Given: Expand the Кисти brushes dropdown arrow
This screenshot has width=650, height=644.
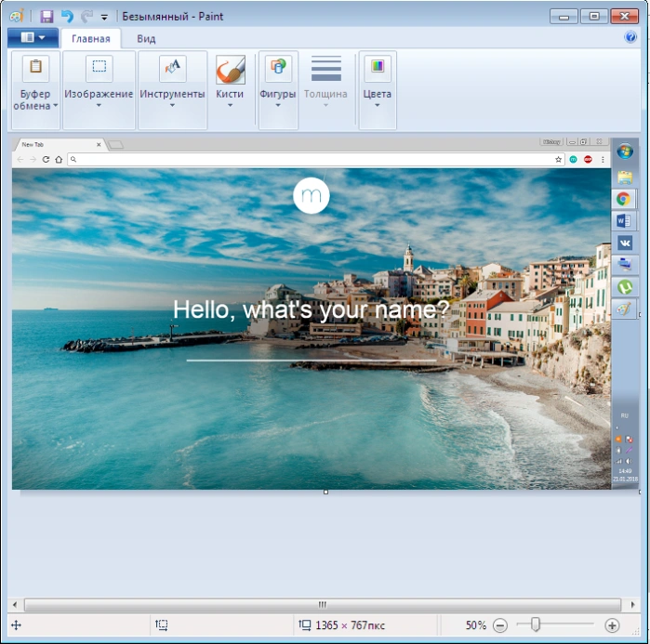Looking at the screenshot, I should pos(230,105).
